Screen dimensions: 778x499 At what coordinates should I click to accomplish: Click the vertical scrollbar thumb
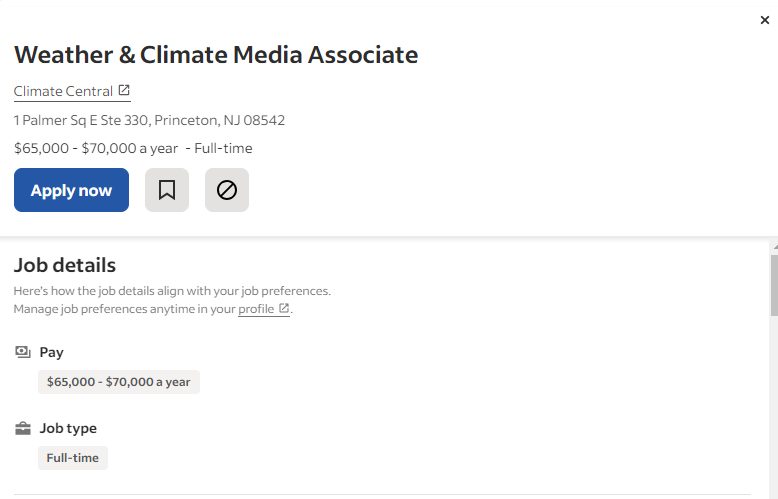pyautogui.click(x=773, y=285)
